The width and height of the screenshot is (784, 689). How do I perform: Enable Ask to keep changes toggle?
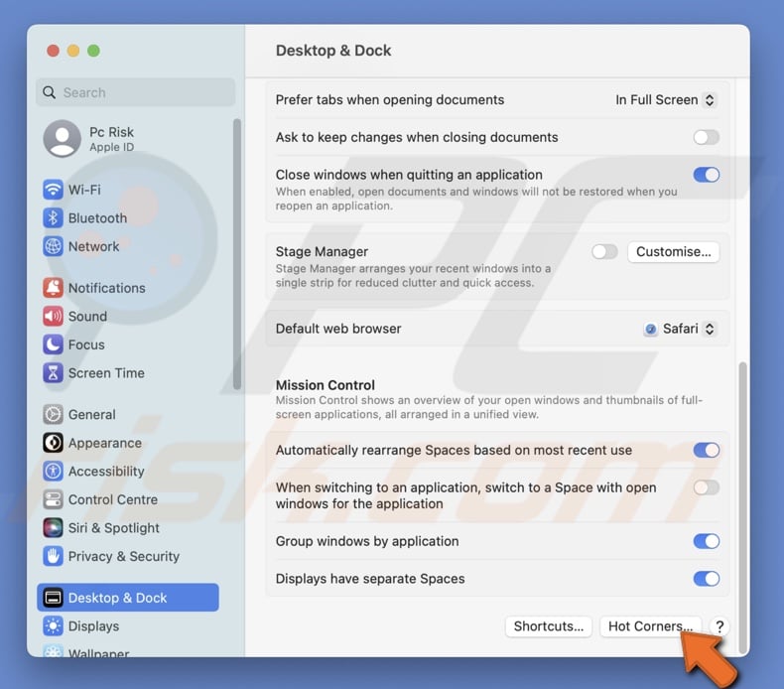coord(706,137)
